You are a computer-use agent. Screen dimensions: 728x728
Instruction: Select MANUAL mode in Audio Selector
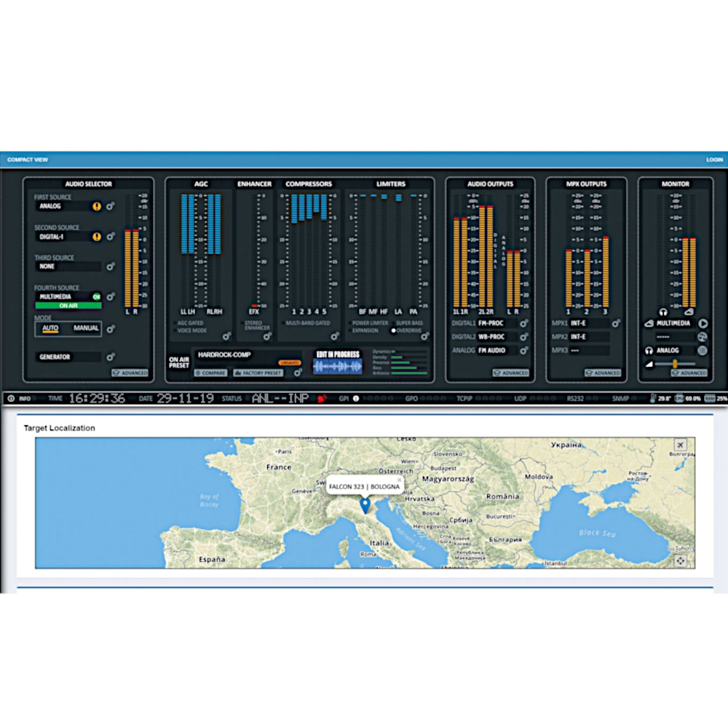tap(86, 328)
